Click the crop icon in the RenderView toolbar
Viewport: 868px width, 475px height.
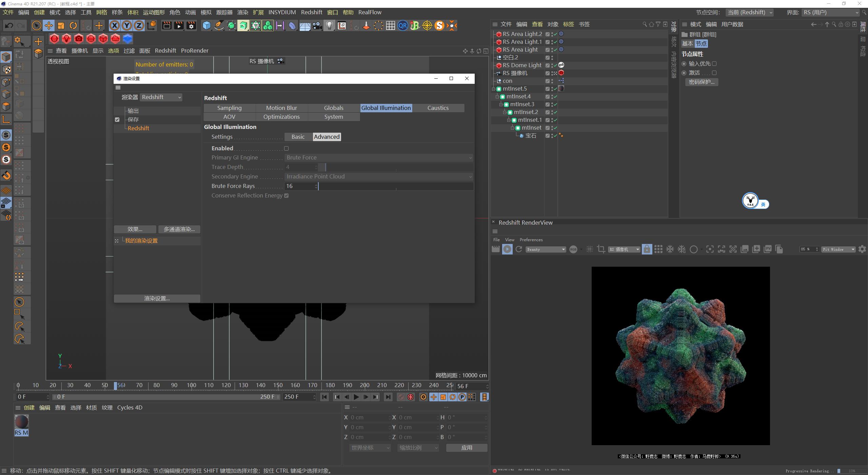point(601,249)
